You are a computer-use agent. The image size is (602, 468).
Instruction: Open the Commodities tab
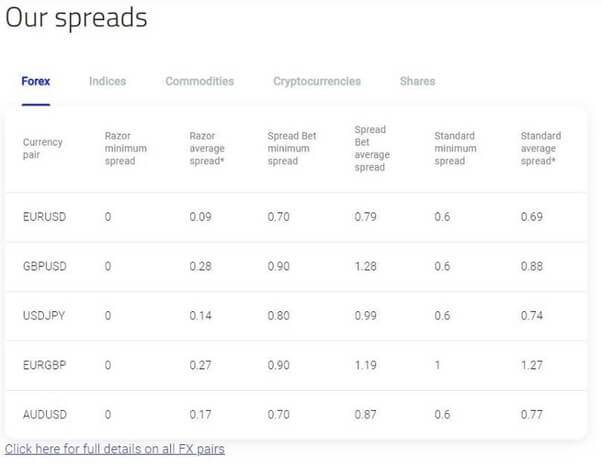[x=200, y=81]
